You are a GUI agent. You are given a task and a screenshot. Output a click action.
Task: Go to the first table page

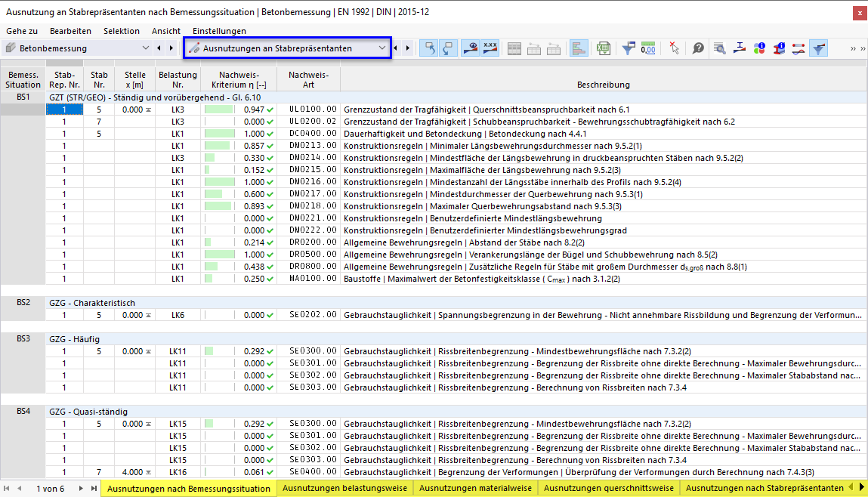click(7, 488)
